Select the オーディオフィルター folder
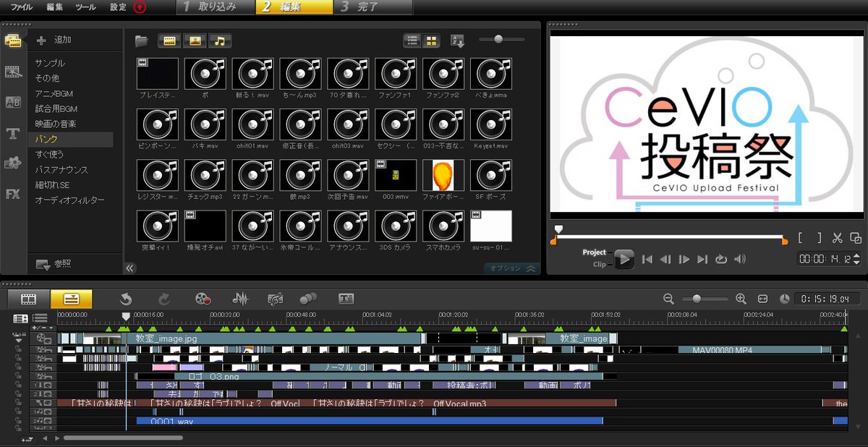This screenshot has height=447, width=868. point(70,200)
